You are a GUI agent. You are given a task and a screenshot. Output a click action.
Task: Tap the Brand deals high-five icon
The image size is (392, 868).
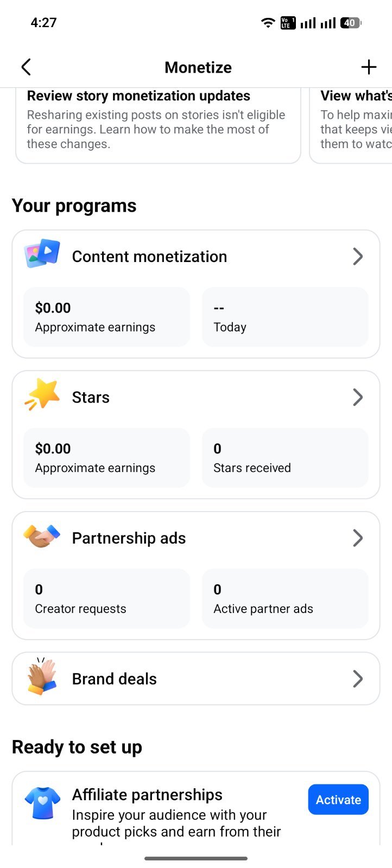click(x=42, y=676)
